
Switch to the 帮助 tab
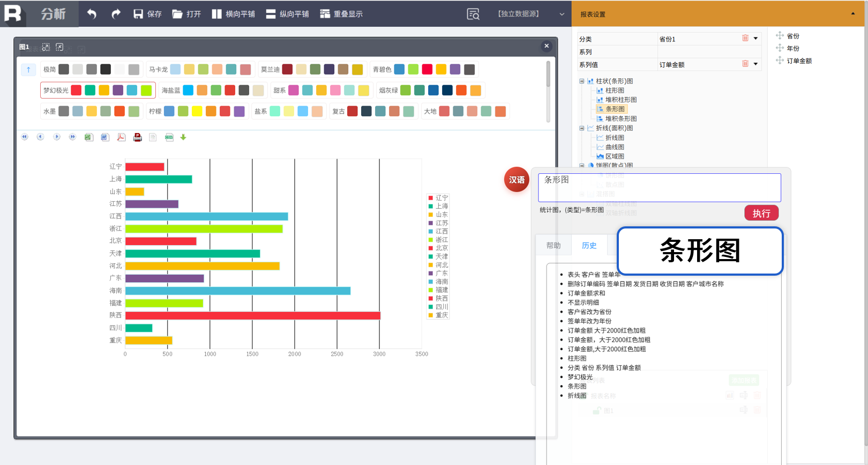(x=553, y=246)
